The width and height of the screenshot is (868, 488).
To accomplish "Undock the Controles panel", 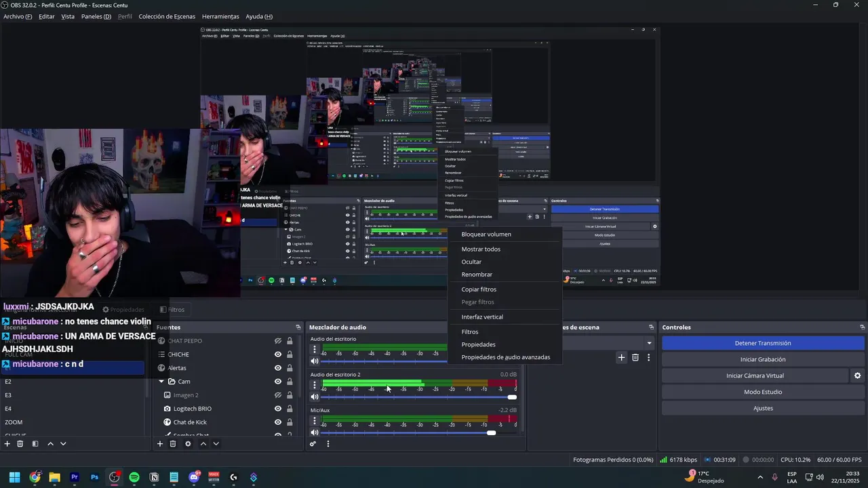I will [x=863, y=327].
